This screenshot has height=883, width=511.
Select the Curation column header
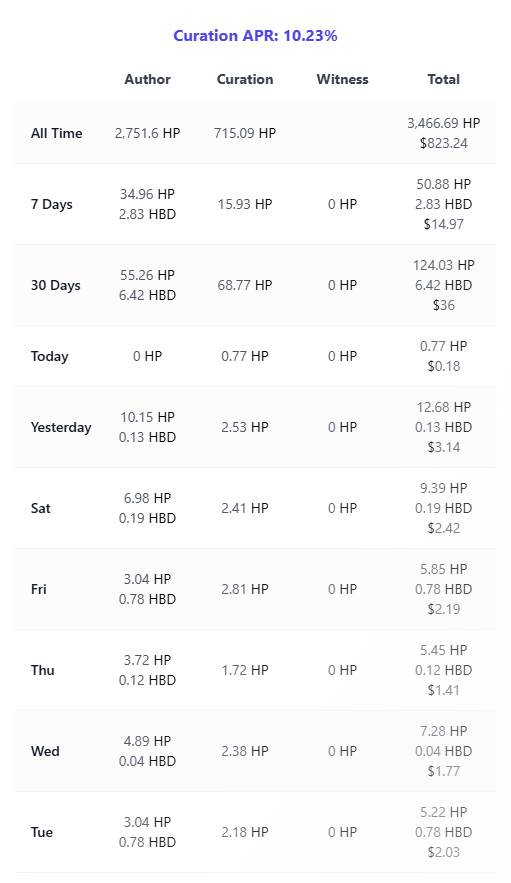point(245,79)
